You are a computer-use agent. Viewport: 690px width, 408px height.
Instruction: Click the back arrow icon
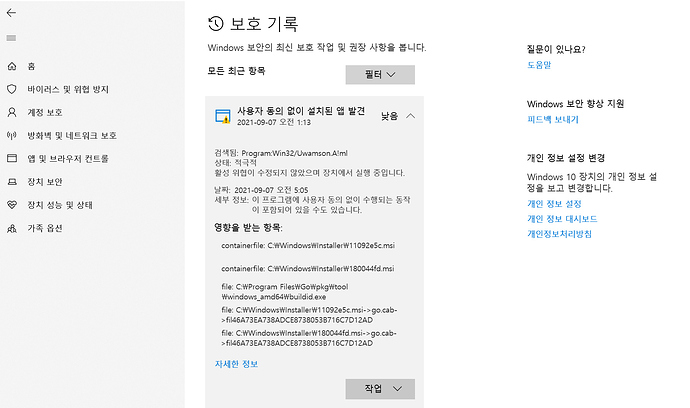(11, 13)
